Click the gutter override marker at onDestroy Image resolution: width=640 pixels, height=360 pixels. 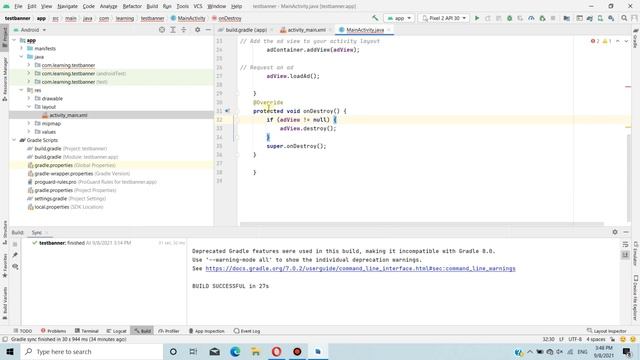[x=227, y=111]
